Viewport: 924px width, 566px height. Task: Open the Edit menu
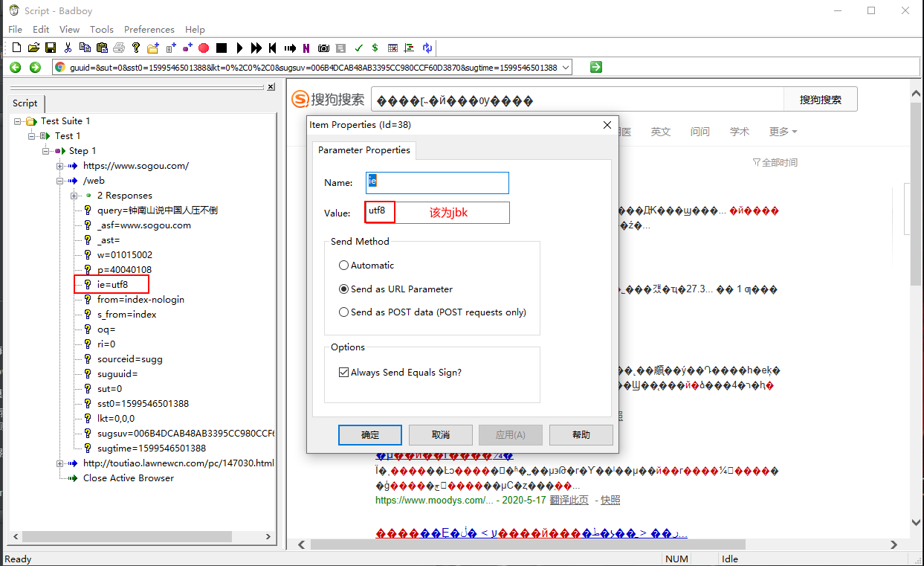point(41,29)
